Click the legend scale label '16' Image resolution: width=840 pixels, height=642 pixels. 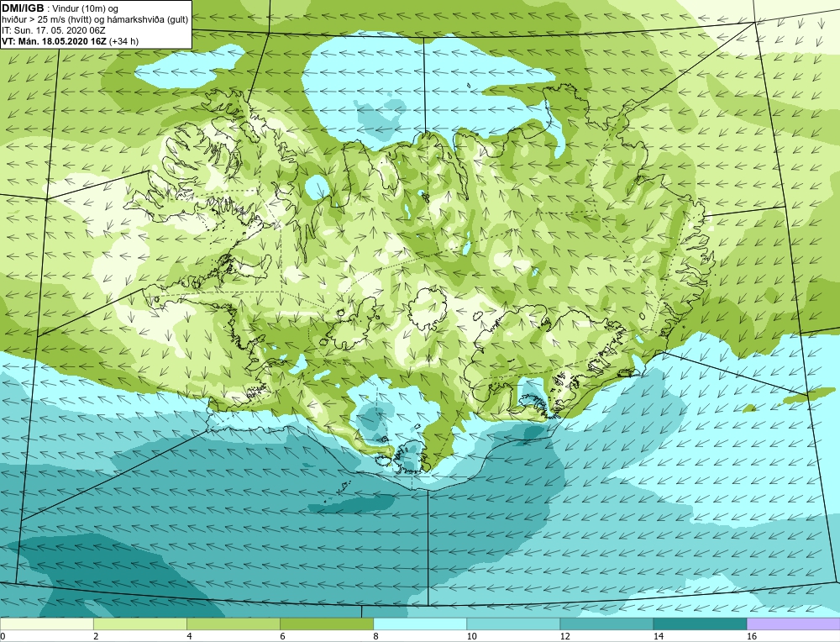pyautogui.click(x=752, y=636)
